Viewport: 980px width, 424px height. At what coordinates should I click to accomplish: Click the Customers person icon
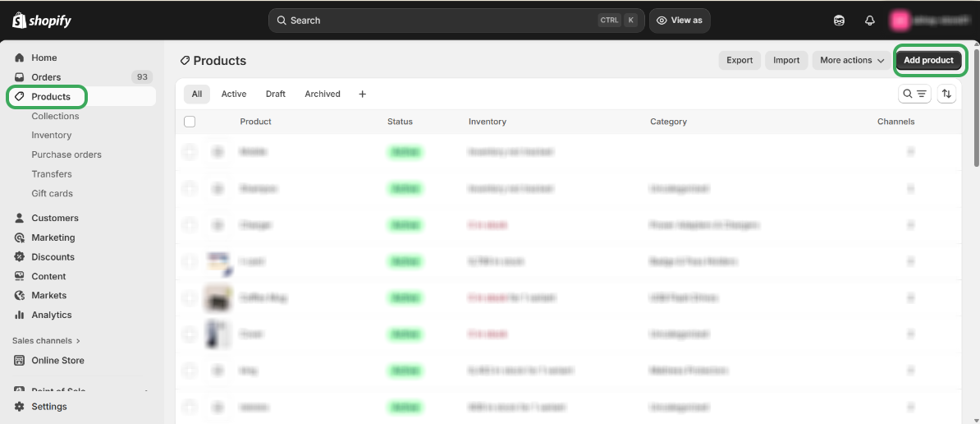[20, 219]
